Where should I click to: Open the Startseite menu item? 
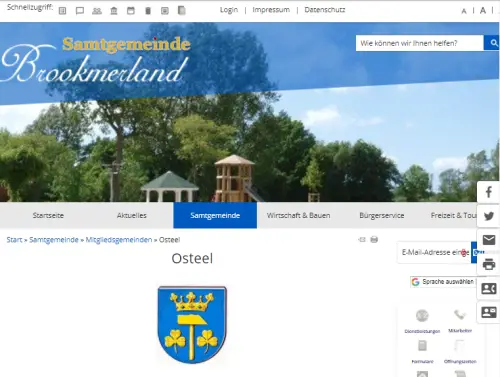48,215
